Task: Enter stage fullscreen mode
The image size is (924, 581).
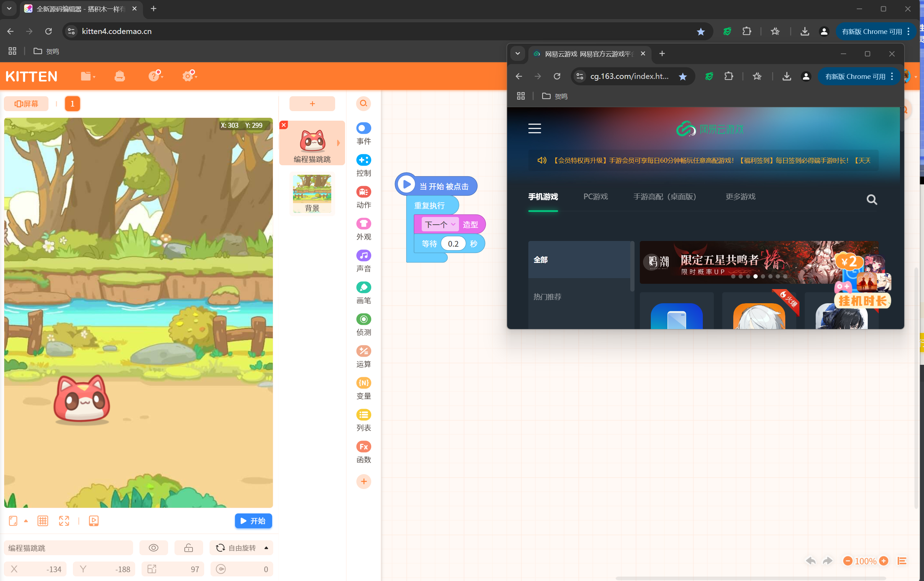Action: coord(64,521)
